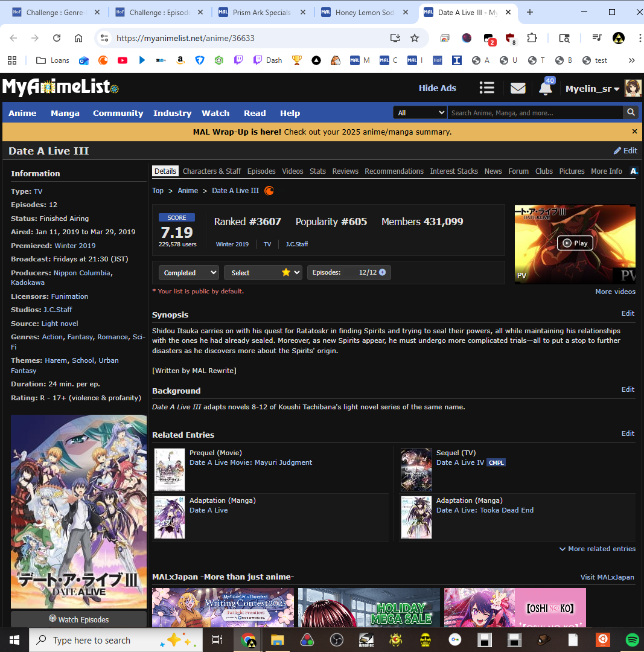This screenshot has height=652, width=644.
Task: Open the Date A Live IV sequel link
Action: click(x=461, y=462)
